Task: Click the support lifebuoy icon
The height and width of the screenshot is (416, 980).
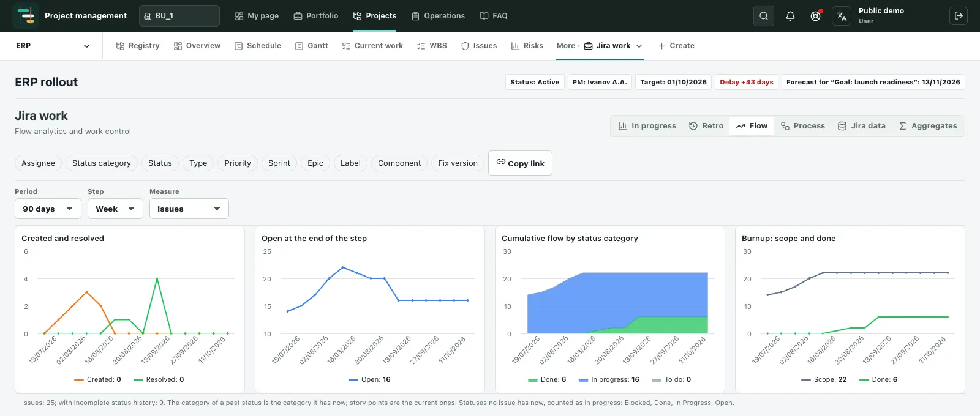Action: pos(816,16)
